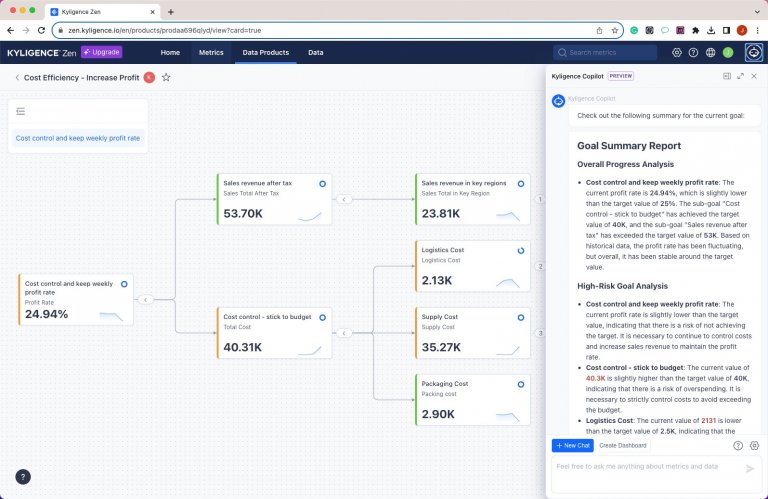The image size is (768, 499).
Task: Click the Copilot chat input box
Action: pos(656,474)
